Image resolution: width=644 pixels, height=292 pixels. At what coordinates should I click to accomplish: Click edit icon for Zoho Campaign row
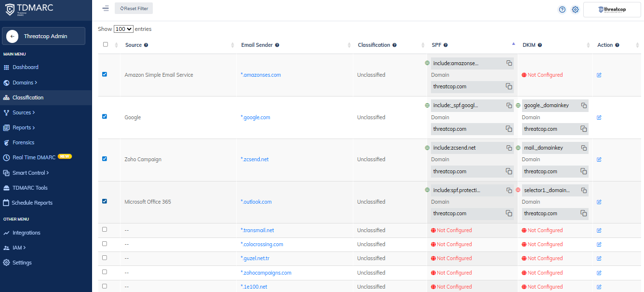click(x=599, y=159)
